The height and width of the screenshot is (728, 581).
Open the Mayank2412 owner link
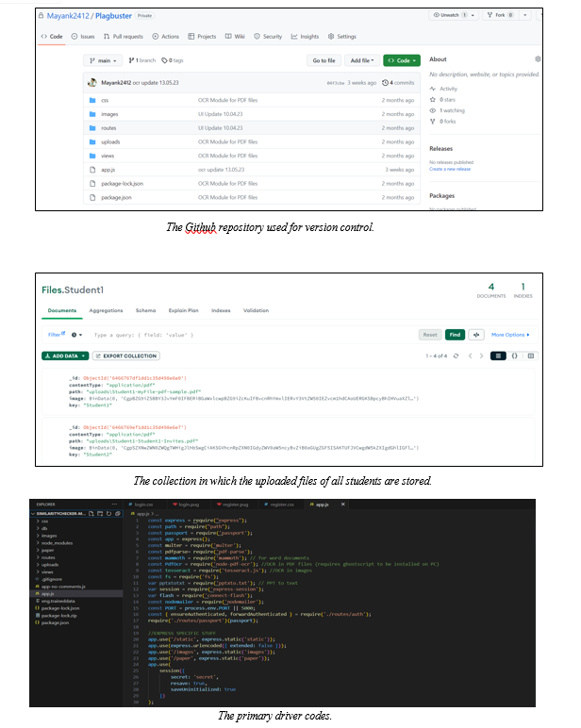coord(68,16)
